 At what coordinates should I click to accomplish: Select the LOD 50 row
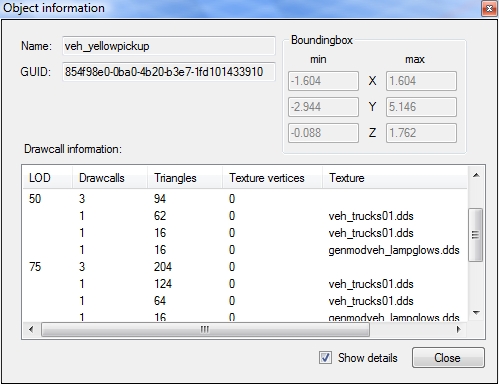click(x=245, y=199)
